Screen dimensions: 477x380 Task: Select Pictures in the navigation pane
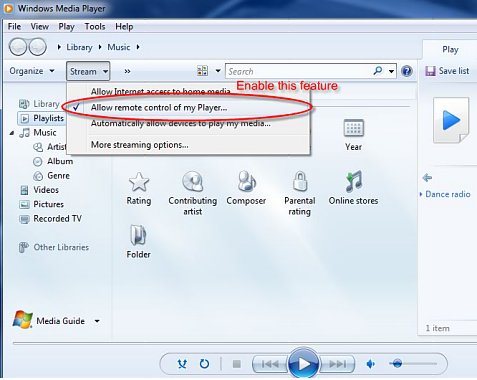tap(48, 204)
